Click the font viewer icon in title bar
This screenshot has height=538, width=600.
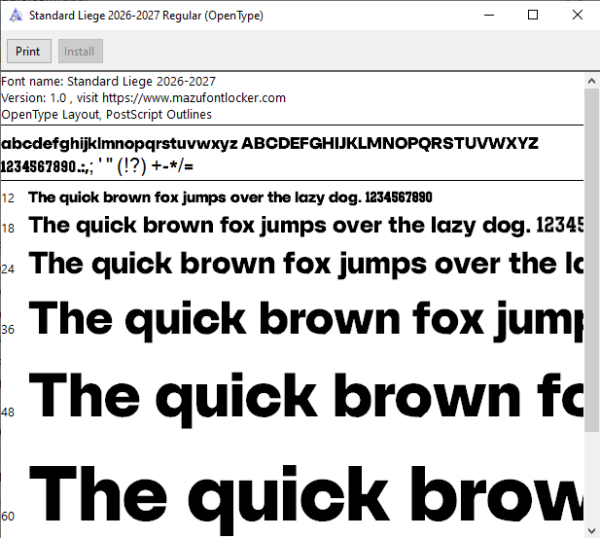point(16,15)
